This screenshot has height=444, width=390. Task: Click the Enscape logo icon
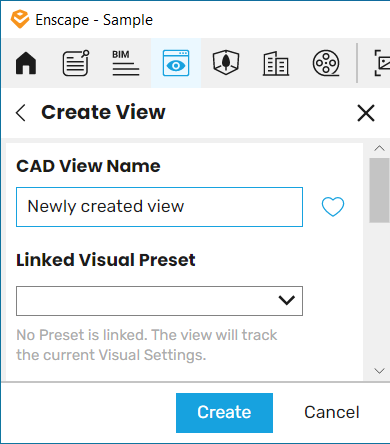pyautogui.click(x=20, y=19)
